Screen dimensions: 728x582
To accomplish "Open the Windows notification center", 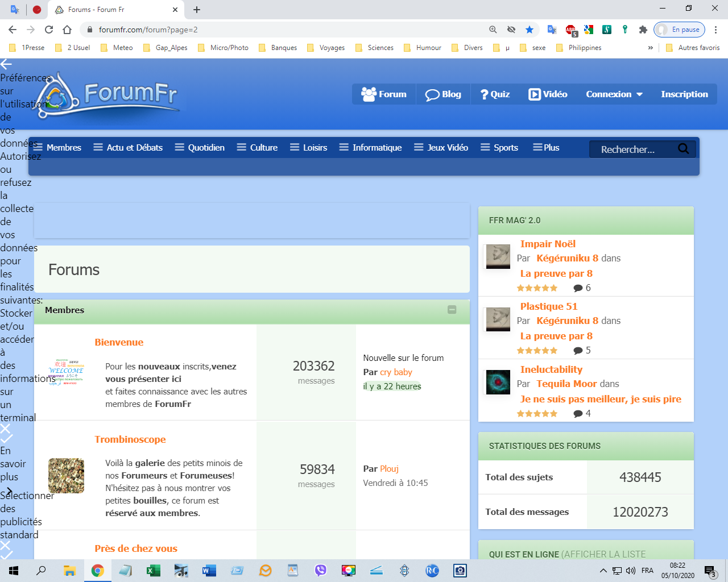I will tap(710, 571).
